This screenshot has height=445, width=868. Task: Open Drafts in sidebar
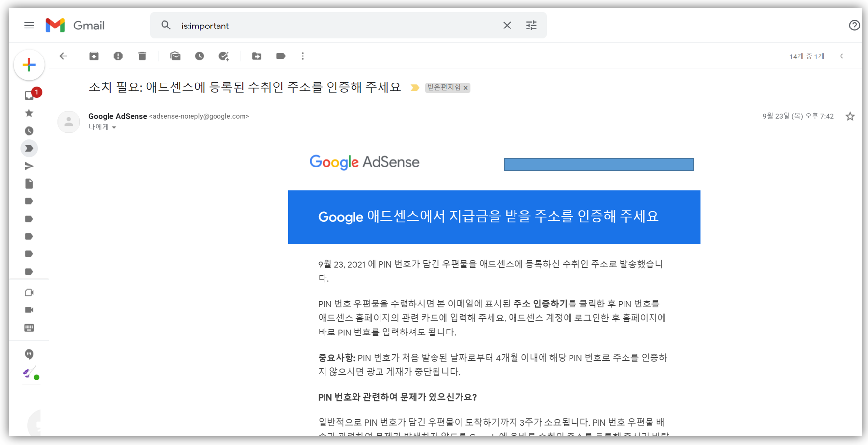coord(29,184)
